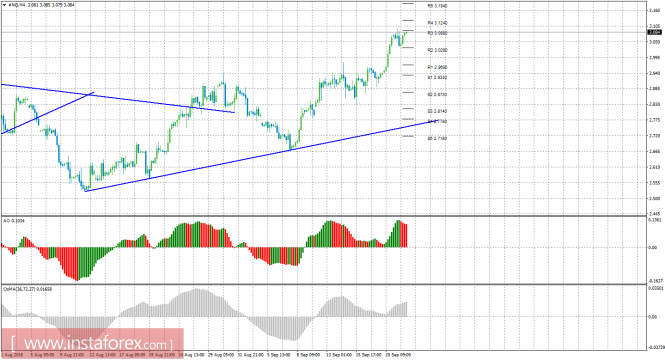The height and width of the screenshot is (360, 665).
Task: Click the 0.00 level on OsMA scale
Action: (653, 317)
